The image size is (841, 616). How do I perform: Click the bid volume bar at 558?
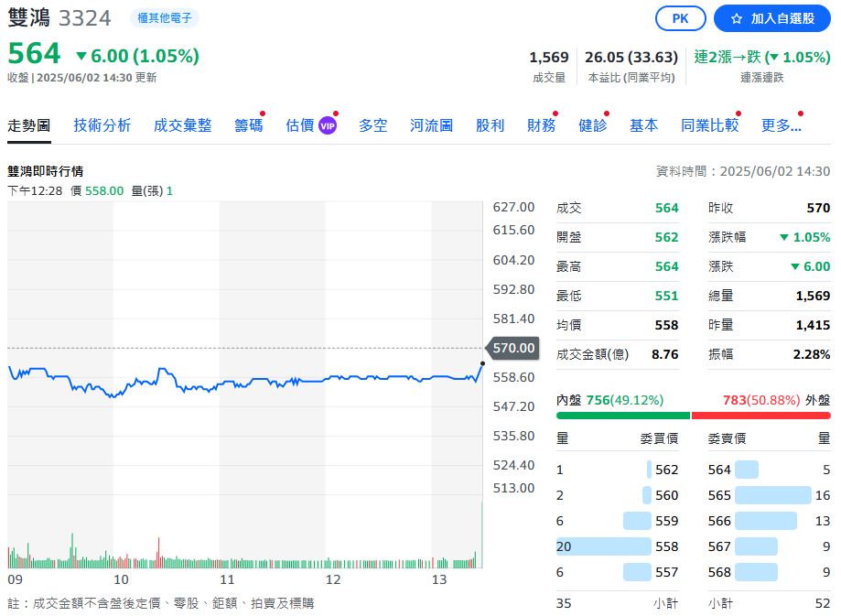click(603, 546)
